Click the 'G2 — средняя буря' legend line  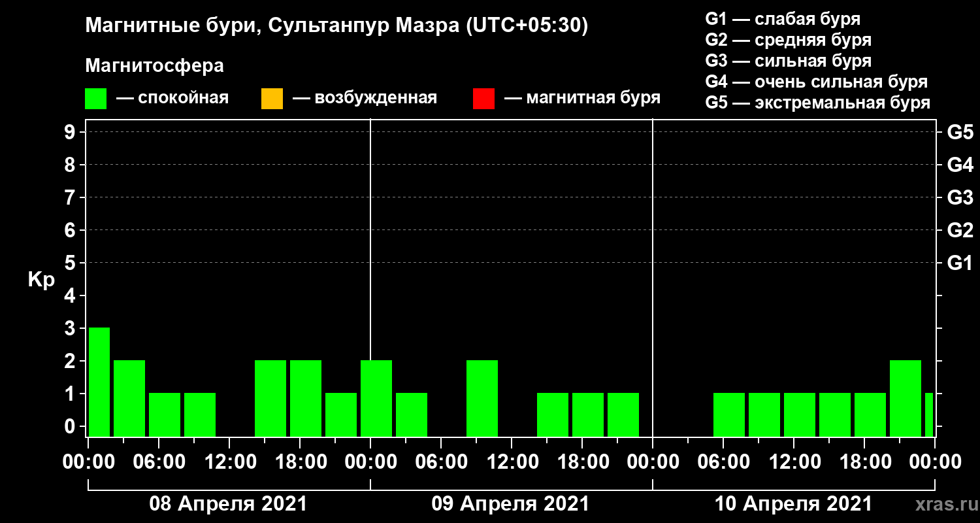(x=789, y=40)
